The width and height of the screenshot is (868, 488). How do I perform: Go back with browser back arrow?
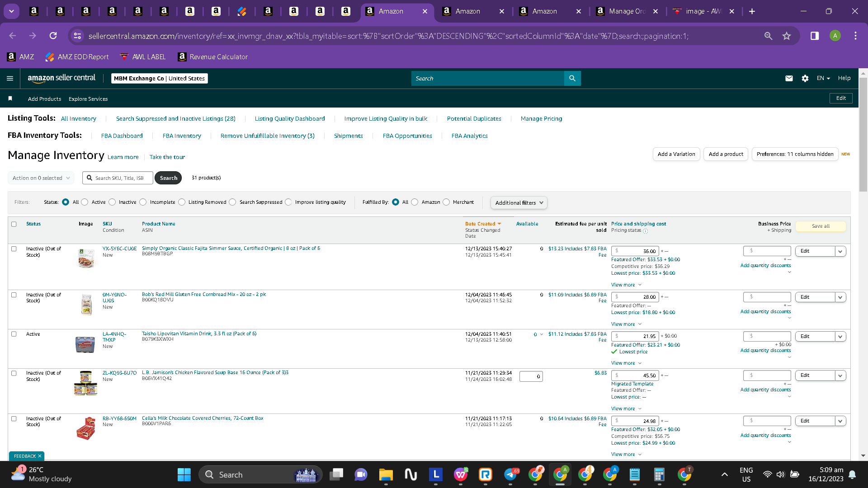[x=13, y=36]
